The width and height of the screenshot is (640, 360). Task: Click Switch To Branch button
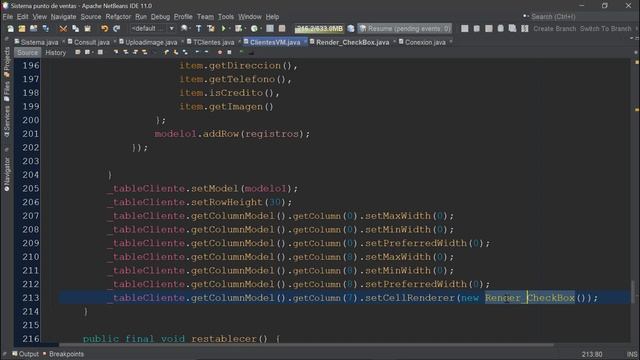click(x=605, y=29)
